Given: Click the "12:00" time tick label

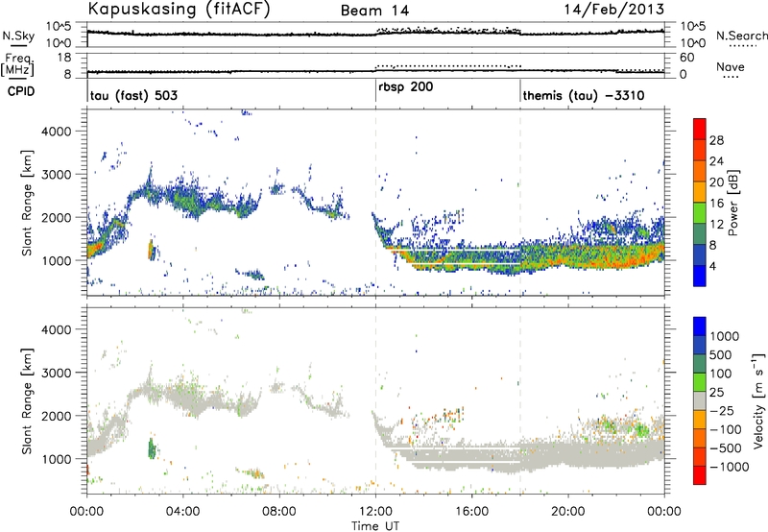Looking at the screenshot, I should coord(375,512).
